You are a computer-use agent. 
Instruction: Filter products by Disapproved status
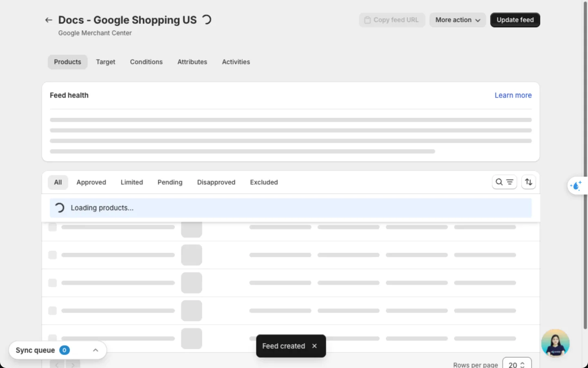(x=216, y=182)
